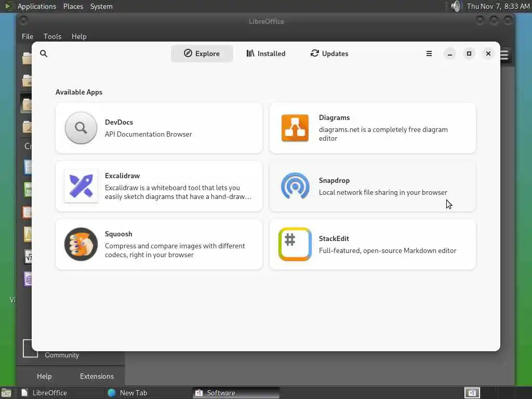Open the StackEdit app card
This screenshot has height=399, width=532.
373,244
